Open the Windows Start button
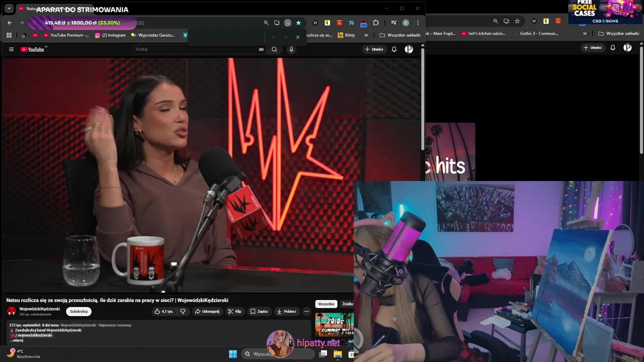Viewport: 644px width, 362px height. click(x=233, y=354)
